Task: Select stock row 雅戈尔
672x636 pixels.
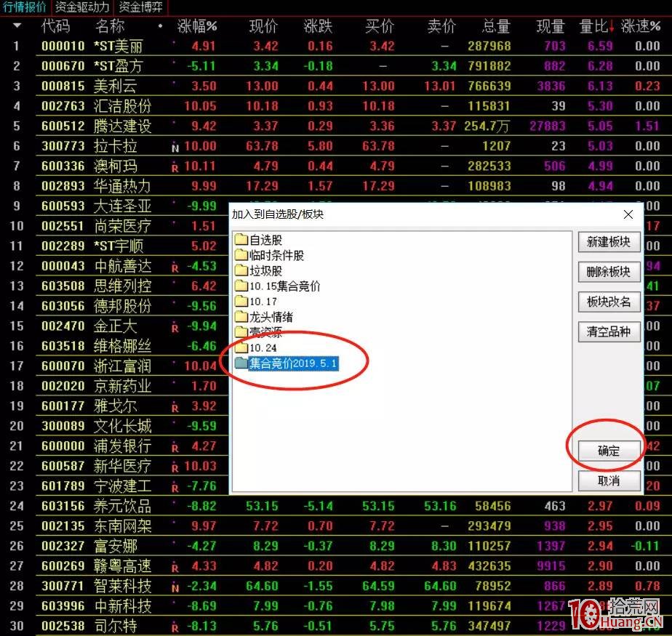Action: tap(114, 406)
